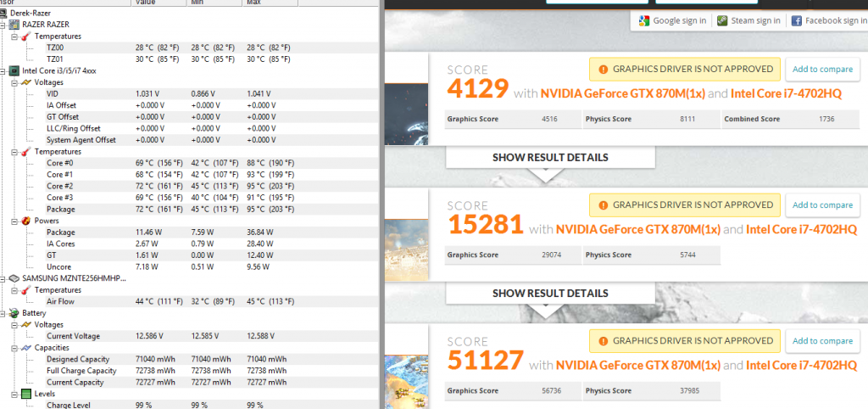This screenshot has height=409, width=868.
Task: Click the Intel Core i3/i5/i7 4xxx chip icon
Action: (x=15, y=71)
